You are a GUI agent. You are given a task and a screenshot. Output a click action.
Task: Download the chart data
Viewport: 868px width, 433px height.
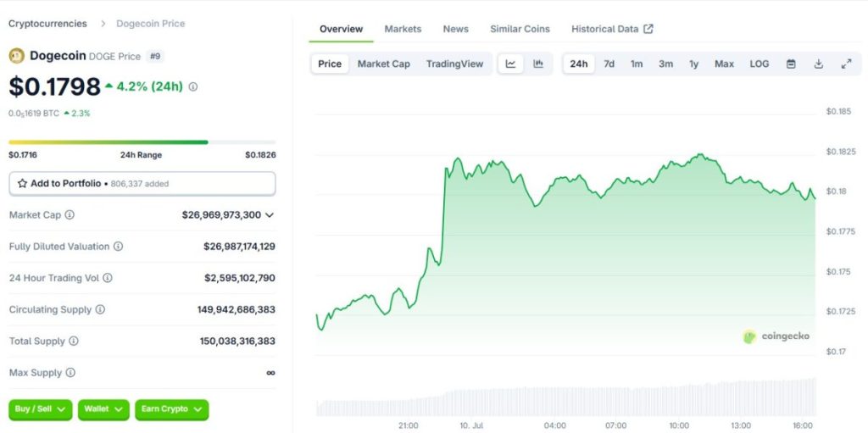[x=818, y=64]
